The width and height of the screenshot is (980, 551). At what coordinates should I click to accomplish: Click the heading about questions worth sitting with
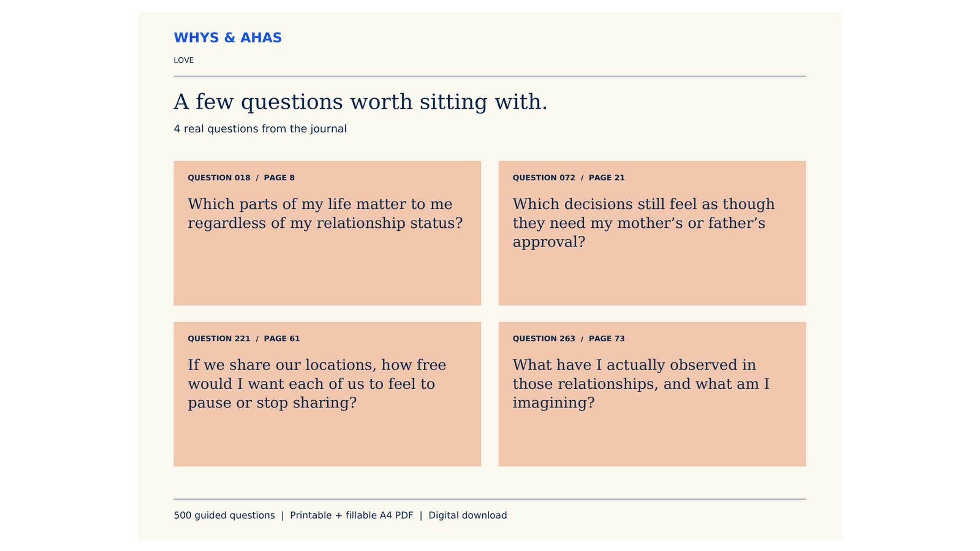360,102
